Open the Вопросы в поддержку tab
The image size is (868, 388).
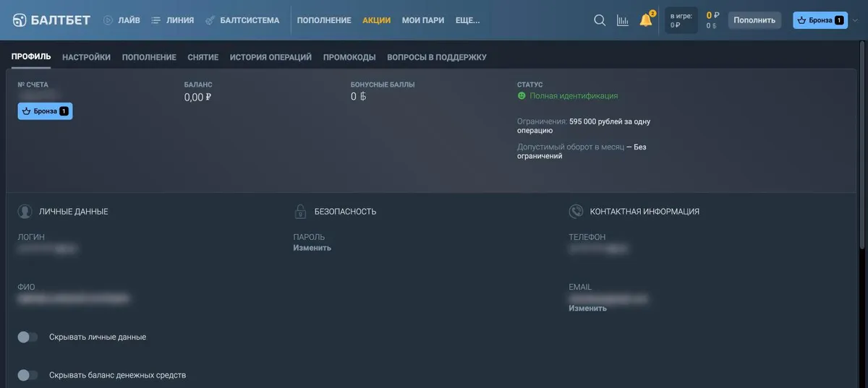[x=437, y=57]
